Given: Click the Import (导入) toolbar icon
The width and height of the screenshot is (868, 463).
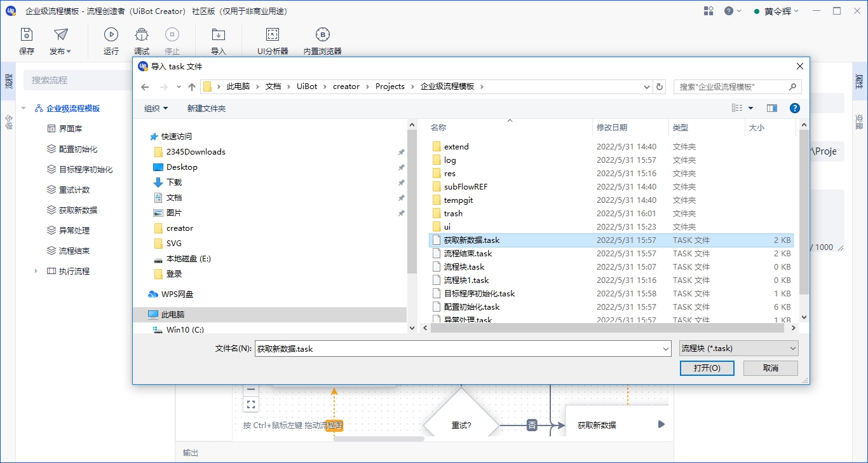Looking at the screenshot, I should pos(219,34).
